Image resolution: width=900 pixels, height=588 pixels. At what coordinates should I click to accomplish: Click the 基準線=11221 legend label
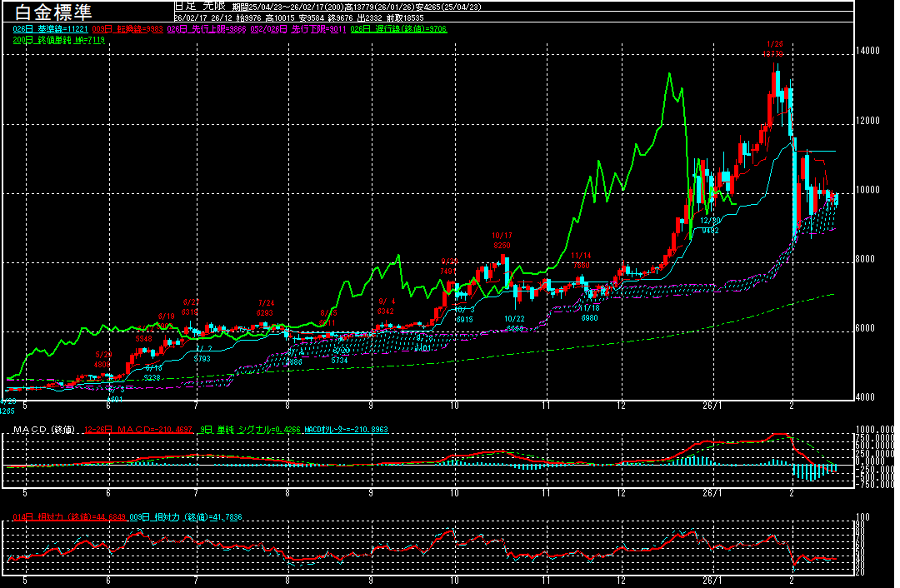(57, 28)
